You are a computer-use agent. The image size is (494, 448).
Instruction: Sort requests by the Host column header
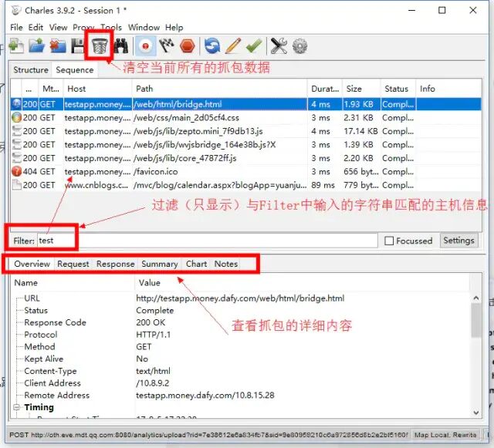(x=98, y=89)
